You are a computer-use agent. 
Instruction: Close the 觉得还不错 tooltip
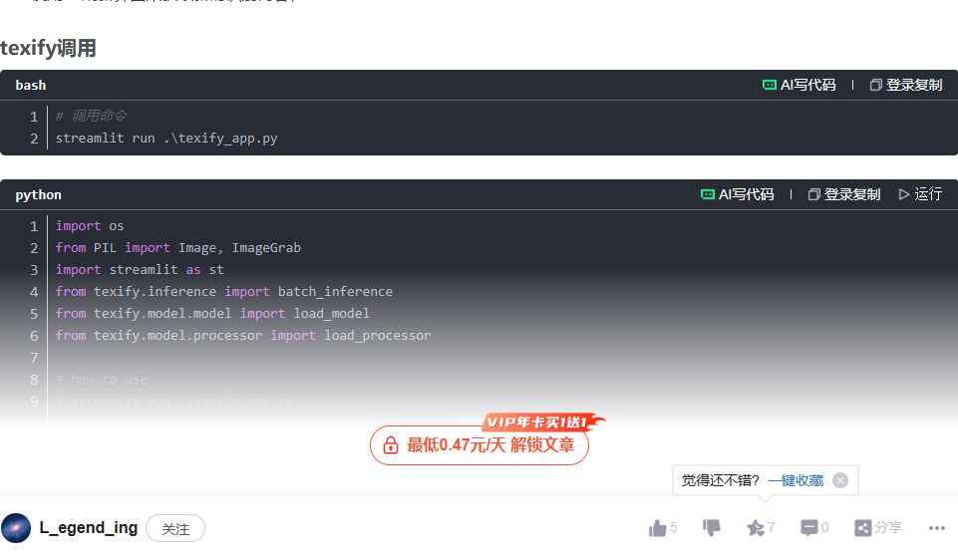(x=840, y=480)
